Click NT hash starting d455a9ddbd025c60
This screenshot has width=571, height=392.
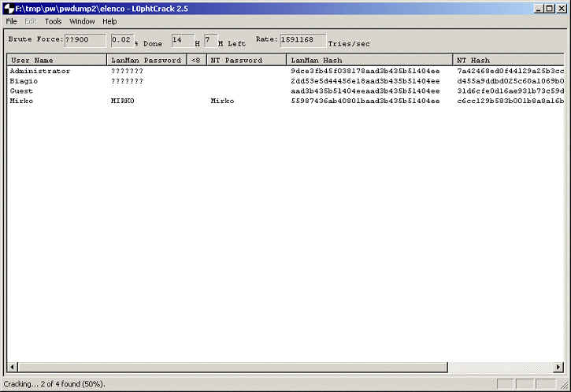click(510, 81)
